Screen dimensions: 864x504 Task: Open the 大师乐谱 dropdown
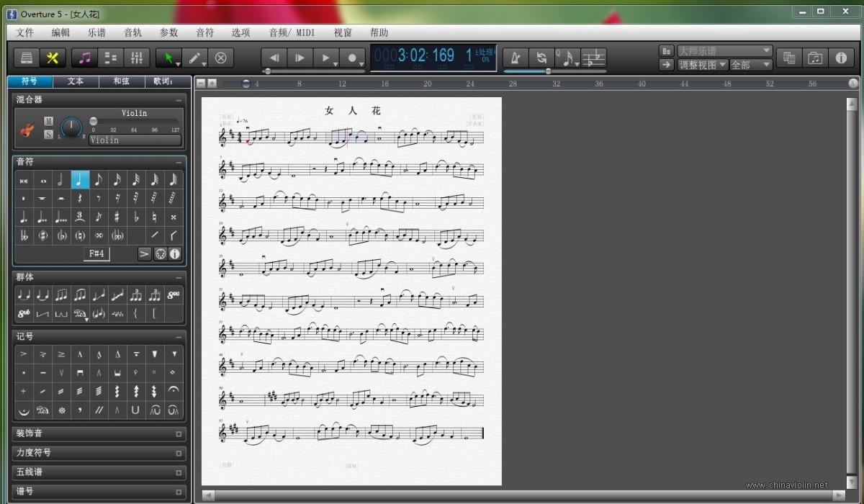click(x=724, y=51)
